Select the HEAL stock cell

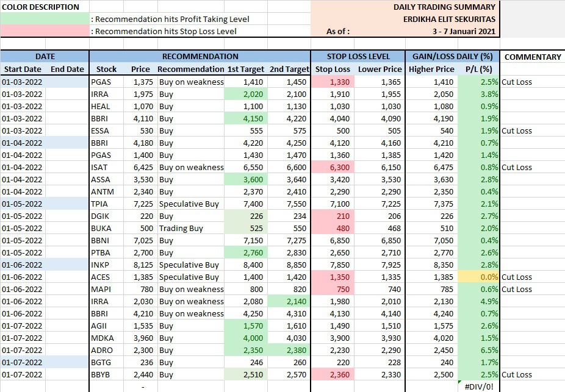(101, 106)
